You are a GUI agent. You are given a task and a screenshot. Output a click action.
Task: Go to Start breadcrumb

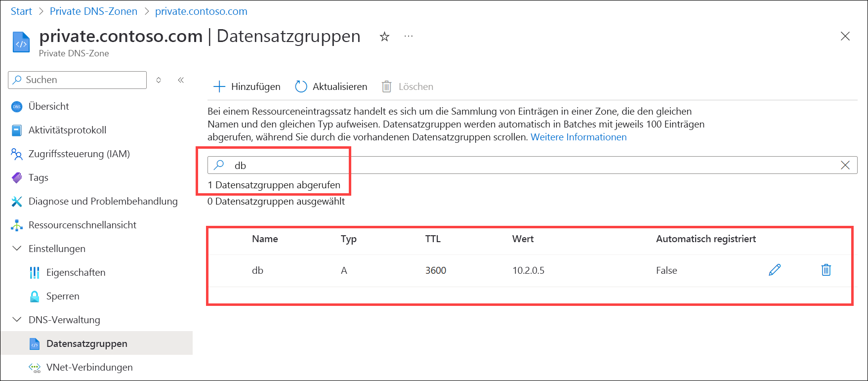[21, 11]
